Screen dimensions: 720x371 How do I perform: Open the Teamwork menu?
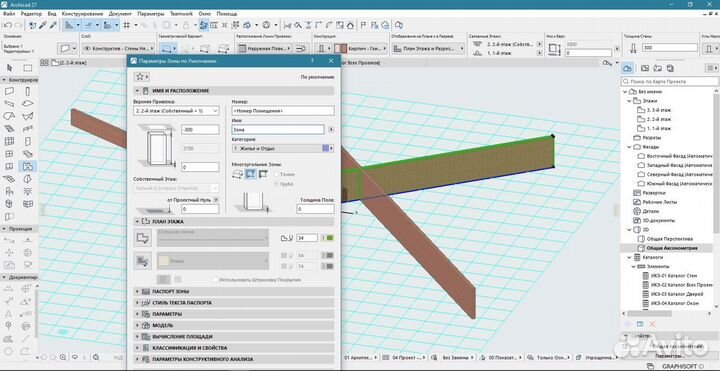point(181,14)
